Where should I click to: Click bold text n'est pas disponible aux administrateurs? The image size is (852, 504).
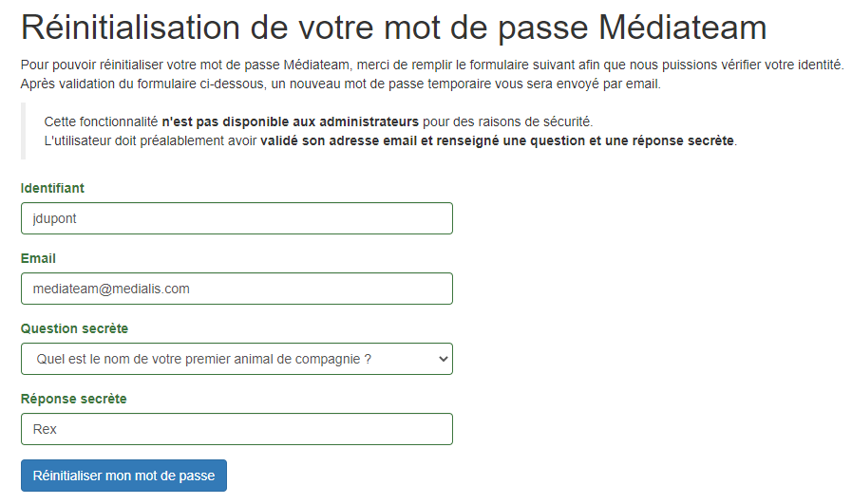290,121
